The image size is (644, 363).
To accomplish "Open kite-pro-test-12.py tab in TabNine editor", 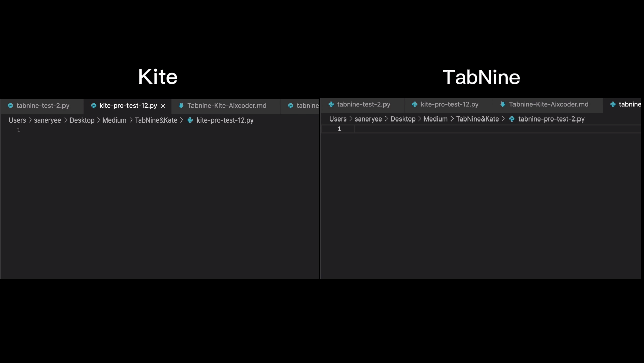I will click(449, 104).
